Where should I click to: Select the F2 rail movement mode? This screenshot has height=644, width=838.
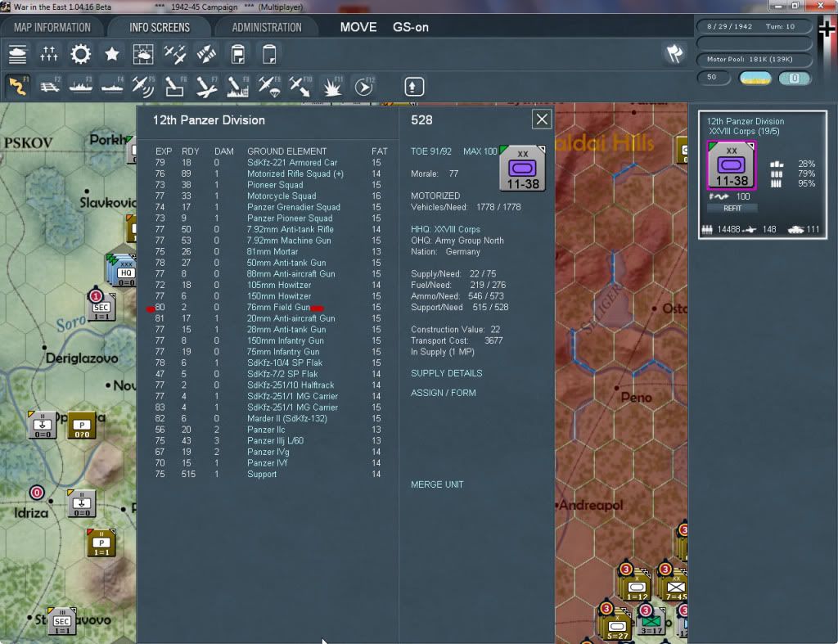(x=50, y=86)
